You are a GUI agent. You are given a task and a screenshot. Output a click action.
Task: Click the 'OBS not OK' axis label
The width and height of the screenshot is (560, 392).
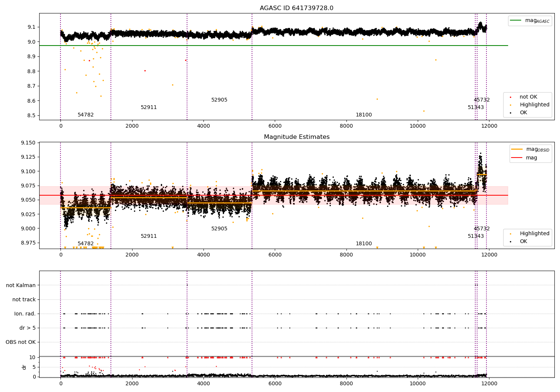pyautogui.click(x=21, y=342)
